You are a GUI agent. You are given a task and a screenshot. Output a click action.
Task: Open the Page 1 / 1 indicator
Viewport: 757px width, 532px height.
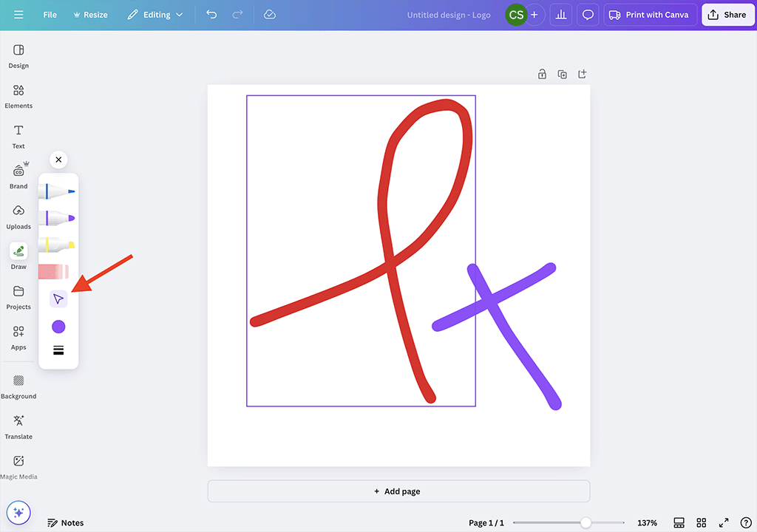click(486, 523)
